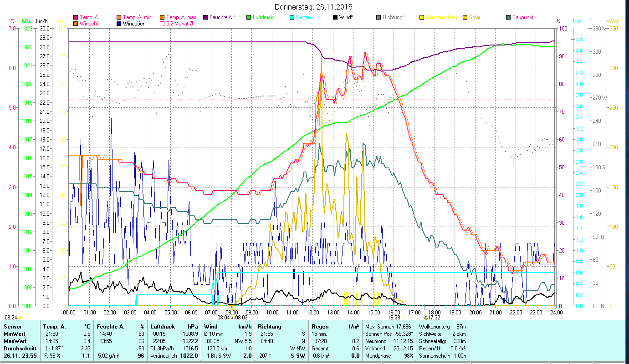Click the green Luftdruck legend square
Image resolution: width=629 pixels, height=364 pixels.
[249, 18]
